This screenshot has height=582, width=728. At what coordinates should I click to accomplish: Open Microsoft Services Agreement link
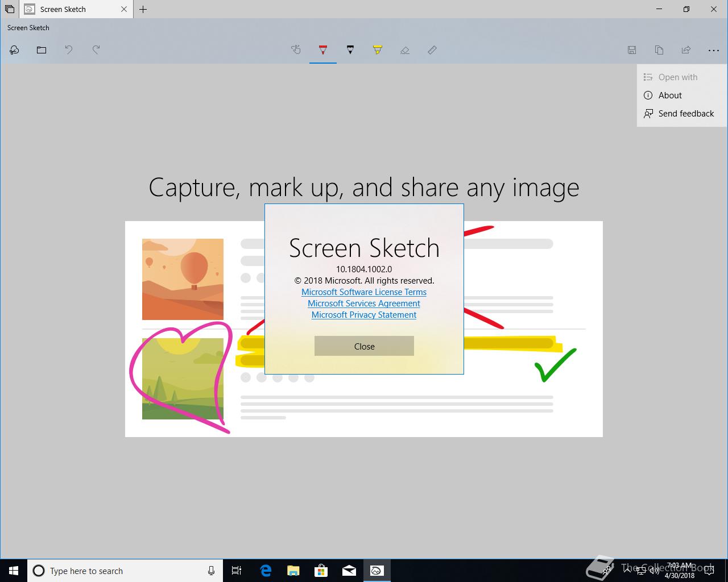364,304
